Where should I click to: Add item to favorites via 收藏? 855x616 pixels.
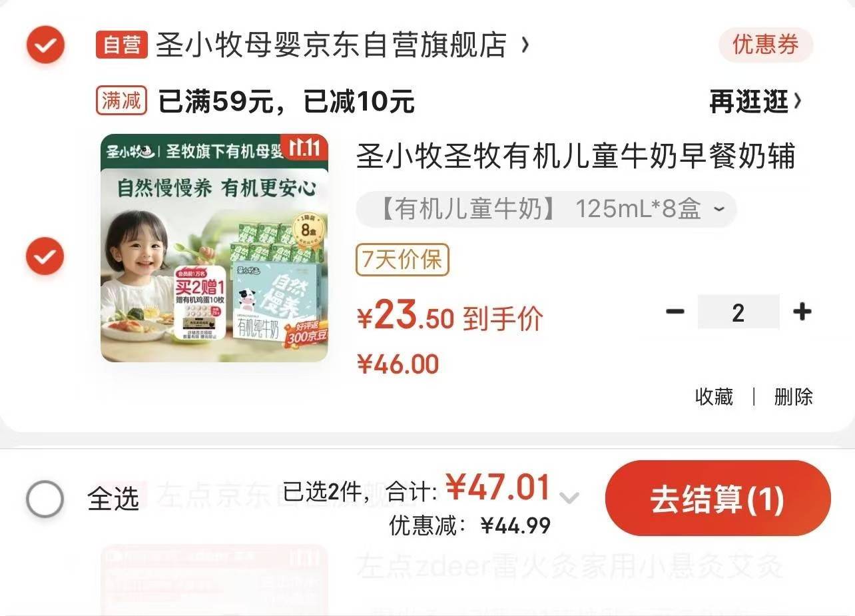click(714, 397)
